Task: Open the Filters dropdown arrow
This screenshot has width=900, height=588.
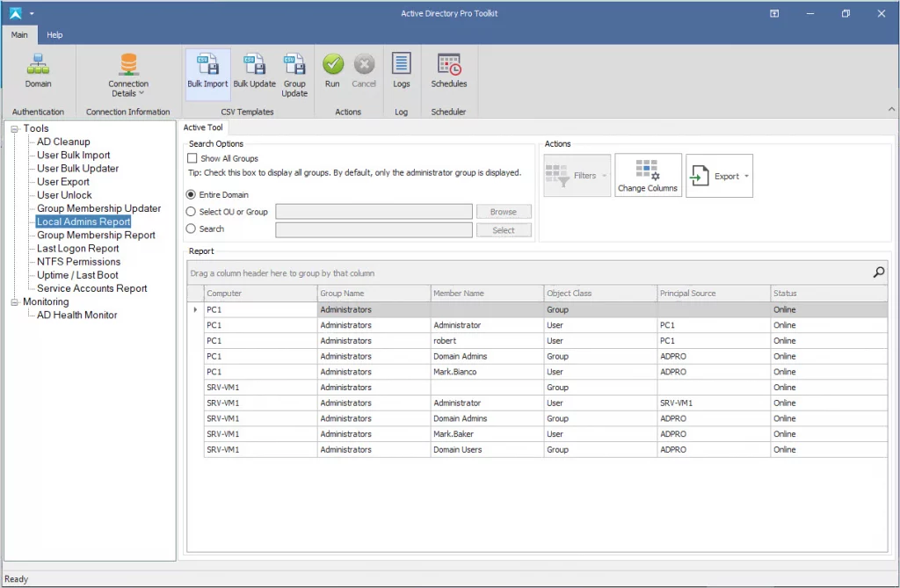Action: pos(605,176)
